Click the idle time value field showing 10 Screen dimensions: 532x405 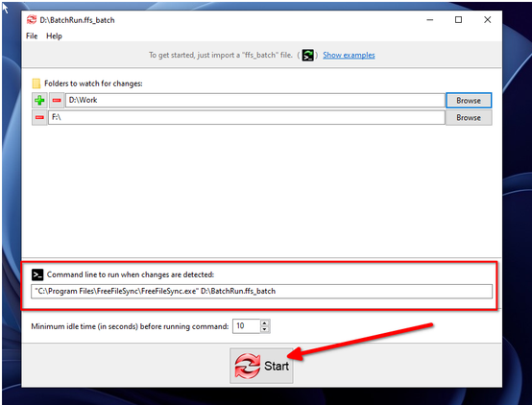247,326
